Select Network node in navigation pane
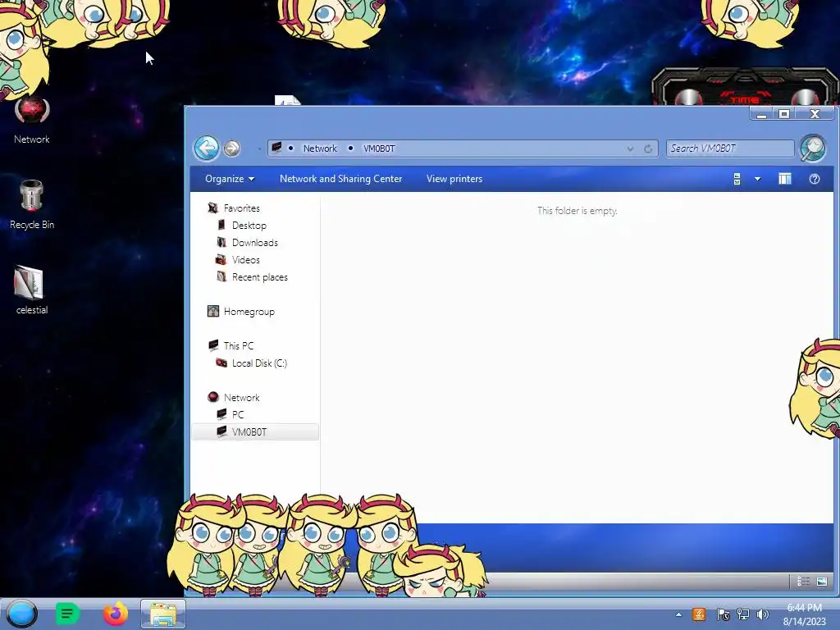The width and height of the screenshot is (840, 630). 242,398
